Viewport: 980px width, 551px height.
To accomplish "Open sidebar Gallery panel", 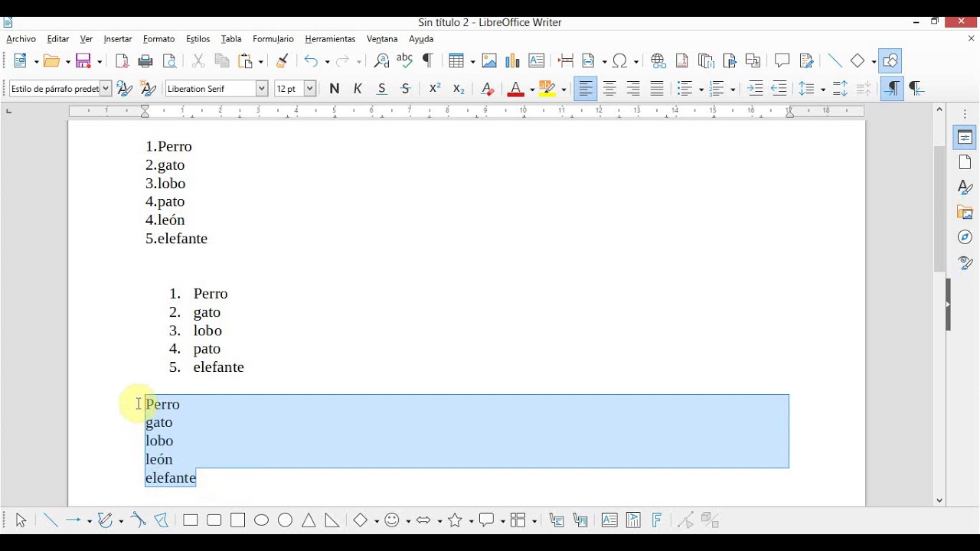I will click(965, 212).
